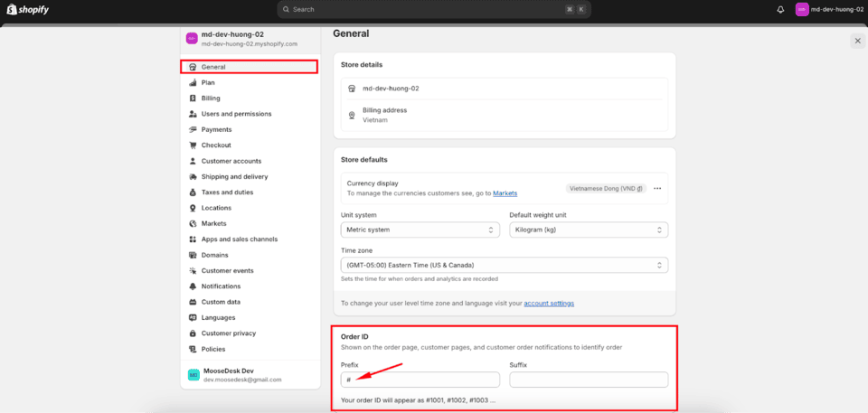Click the order ID Prefix input field
Image resolution: width=868 pixels, height=413 pixels.
pyautogui.click(x=420, y=380)
